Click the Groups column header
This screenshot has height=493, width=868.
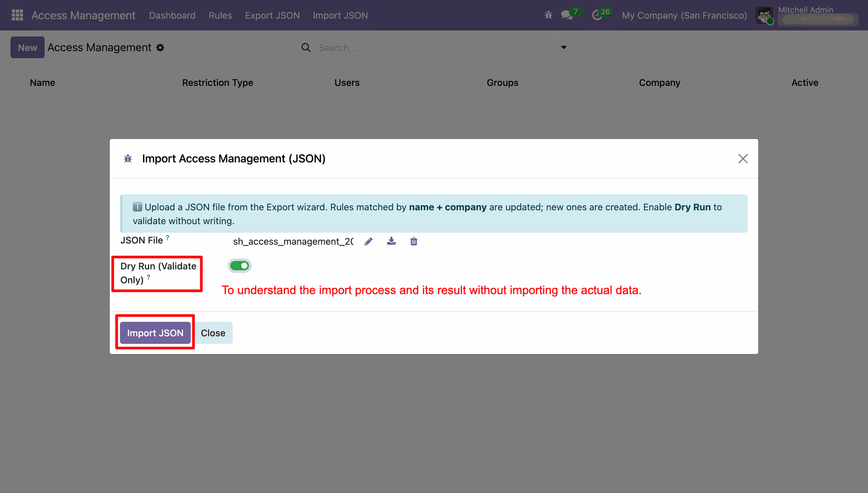click(x=502, y=83)
